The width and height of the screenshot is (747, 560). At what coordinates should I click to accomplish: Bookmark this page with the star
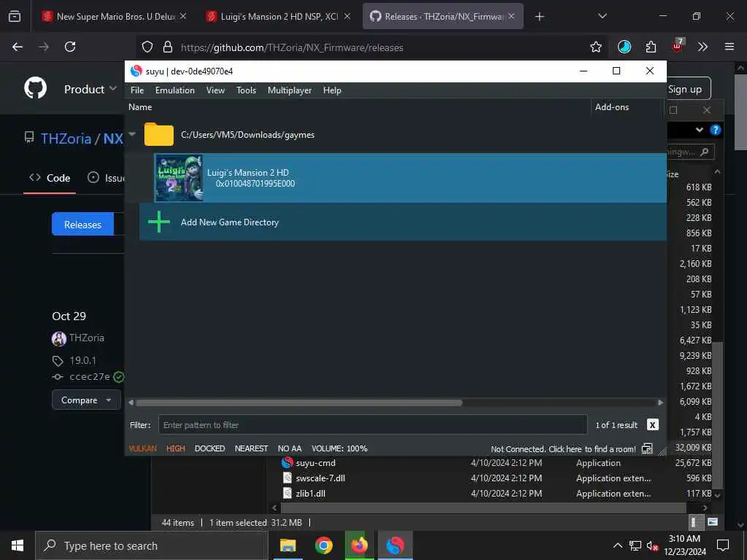click(x=595, y=47)
